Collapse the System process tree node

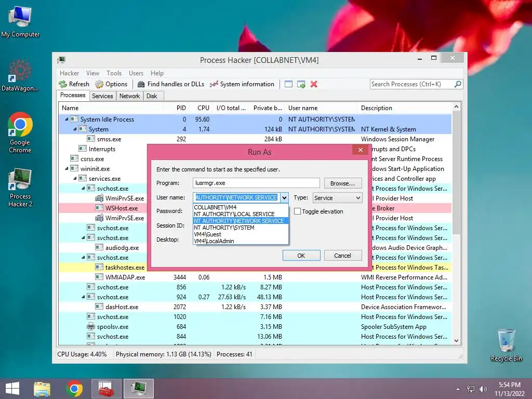tap(75, 129)
